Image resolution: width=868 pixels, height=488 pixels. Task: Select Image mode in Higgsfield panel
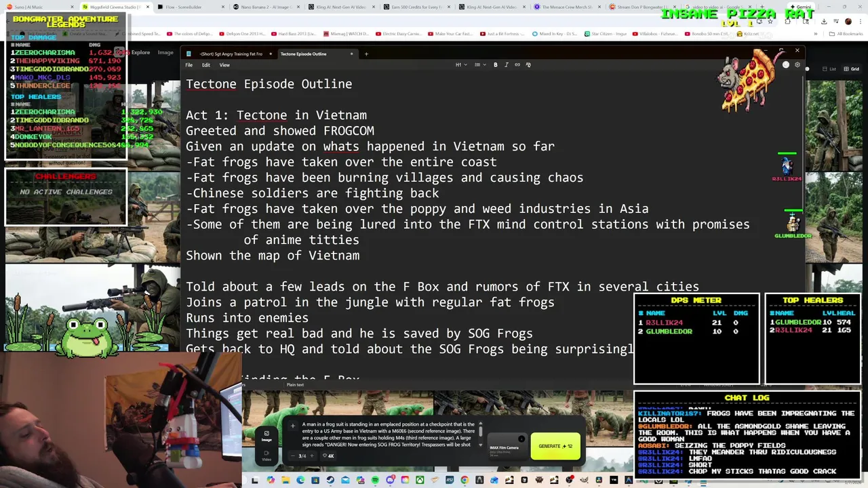[267, 436]
